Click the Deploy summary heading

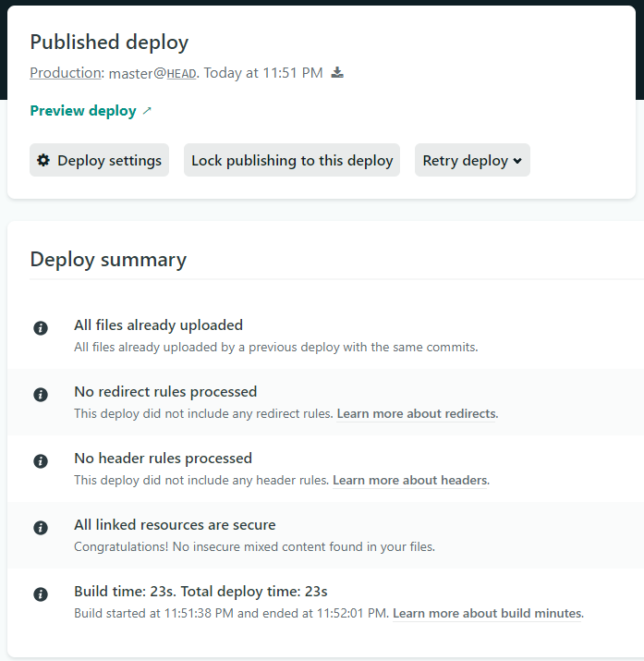(108, 260)
